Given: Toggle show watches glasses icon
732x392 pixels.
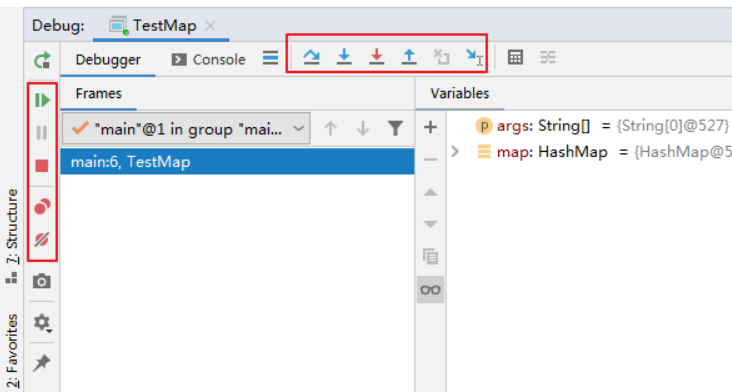Looking at the screenshot, I should coord(430,290).
